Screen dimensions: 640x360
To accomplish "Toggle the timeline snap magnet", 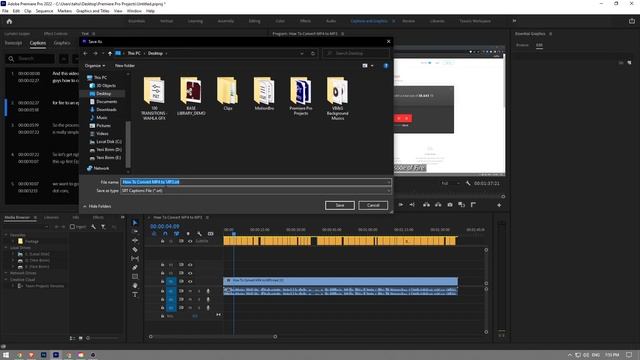I will coord(165,233).
